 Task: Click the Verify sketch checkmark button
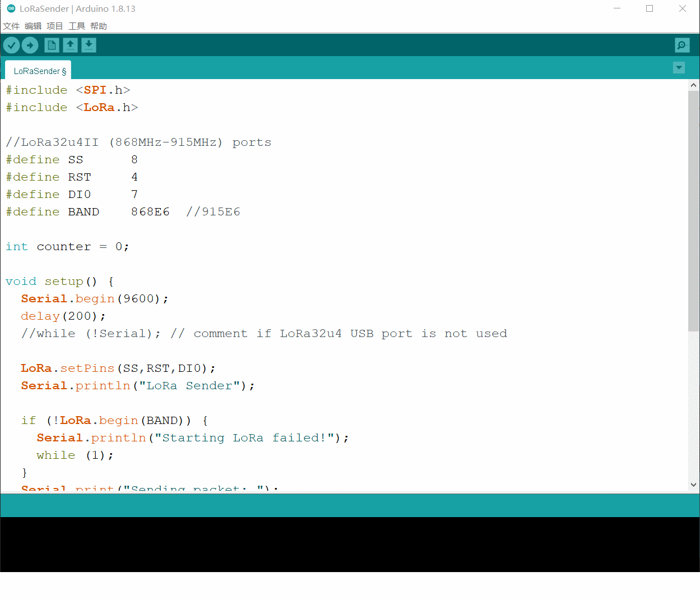point(12,45)
